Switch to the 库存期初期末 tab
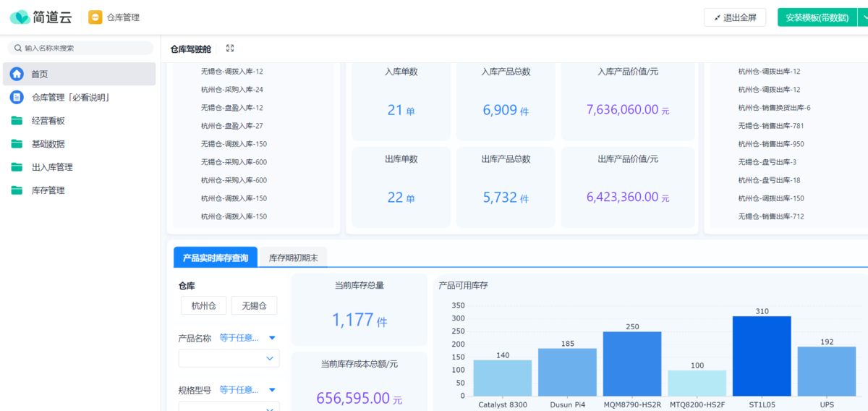 click(x=293, y=258)
